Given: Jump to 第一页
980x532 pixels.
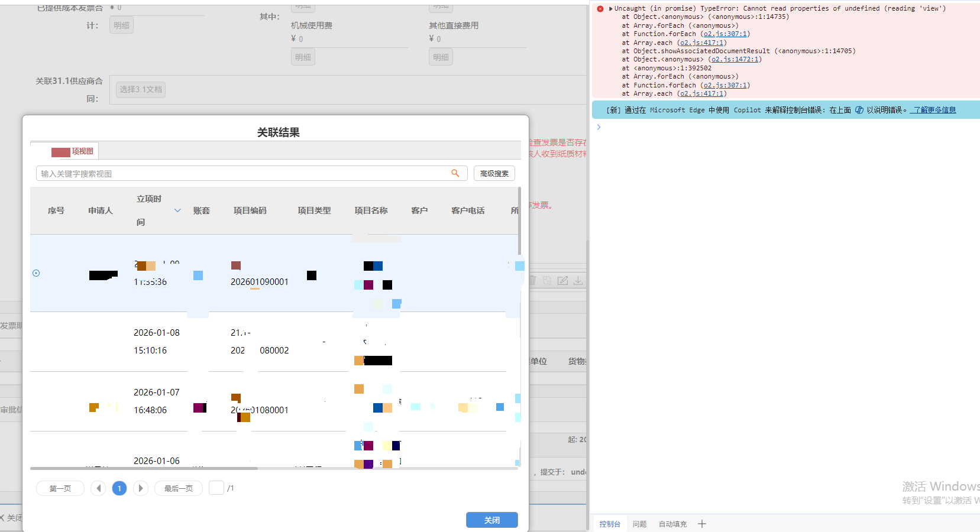Looking at the screenshot, I should pyautogui.click(x=60, y=488).
